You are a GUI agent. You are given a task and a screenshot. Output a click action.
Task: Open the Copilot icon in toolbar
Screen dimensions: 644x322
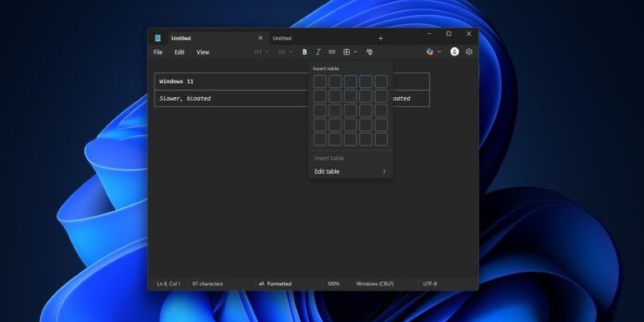coord(430,52)
